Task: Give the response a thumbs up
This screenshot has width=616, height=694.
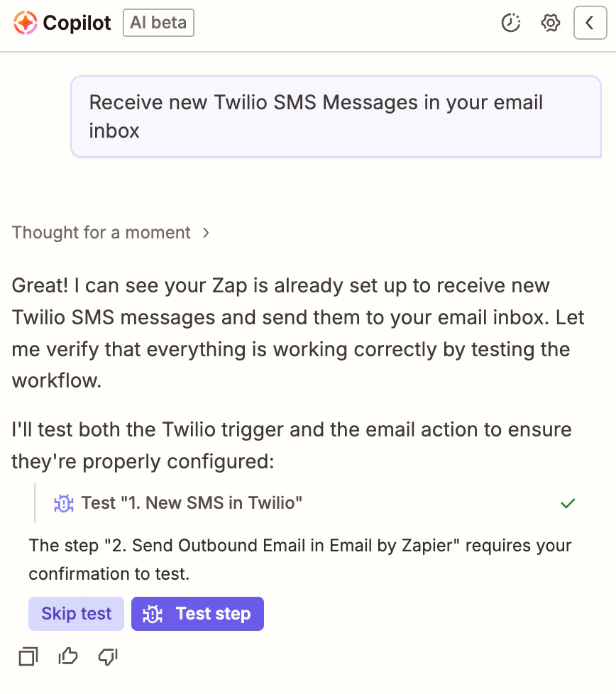Action: (67, 656)
